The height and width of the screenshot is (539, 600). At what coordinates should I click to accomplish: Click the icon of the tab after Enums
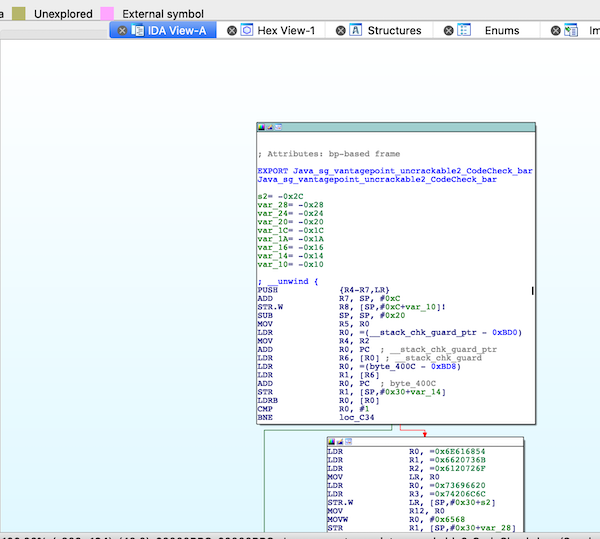pos(571,30)
